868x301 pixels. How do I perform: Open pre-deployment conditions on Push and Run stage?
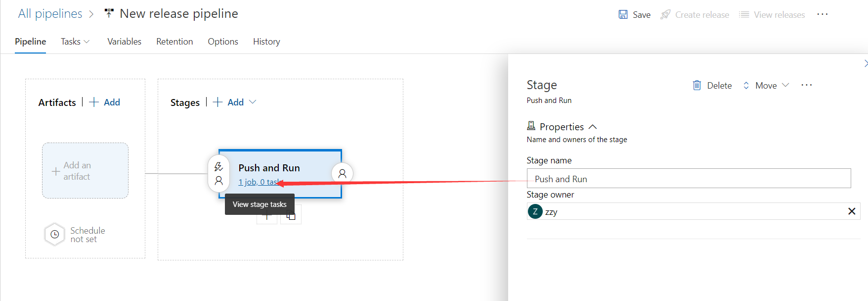coord(218,174)
